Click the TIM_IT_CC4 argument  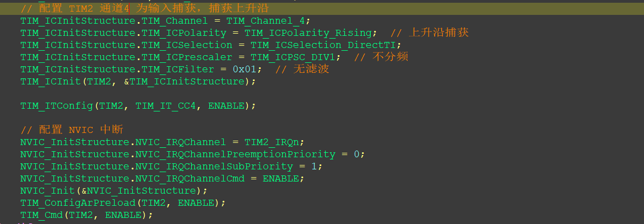(x=166, y=105)
